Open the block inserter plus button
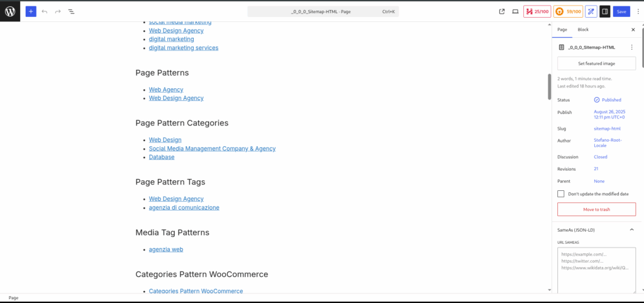 click(x=31, y=11)
